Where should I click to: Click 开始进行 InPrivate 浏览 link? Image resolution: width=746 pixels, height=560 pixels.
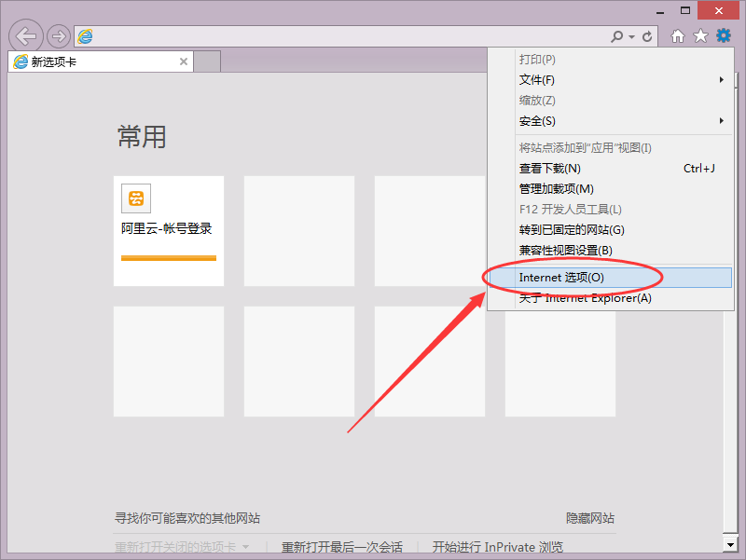coord(498,547)
